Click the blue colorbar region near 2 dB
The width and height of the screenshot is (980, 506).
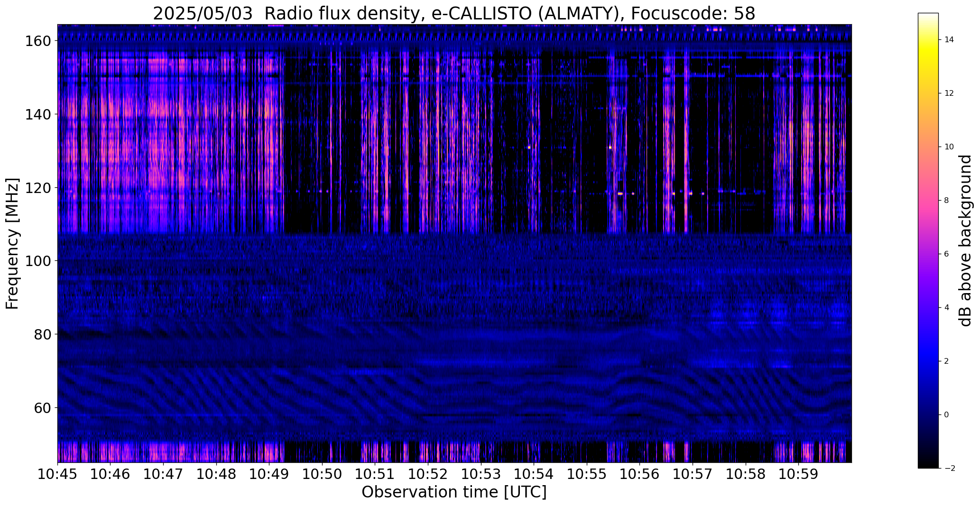(928, 361)
